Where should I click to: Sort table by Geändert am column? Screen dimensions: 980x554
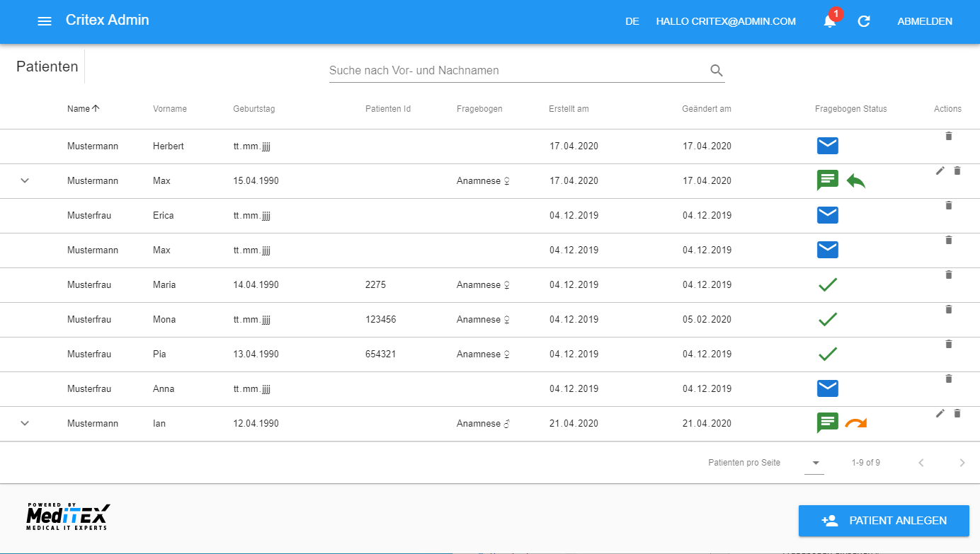707,109
